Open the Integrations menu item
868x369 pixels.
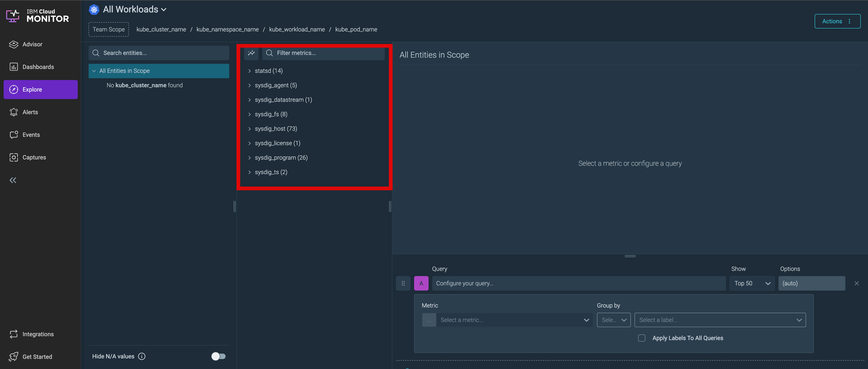(x=38, y=334)
